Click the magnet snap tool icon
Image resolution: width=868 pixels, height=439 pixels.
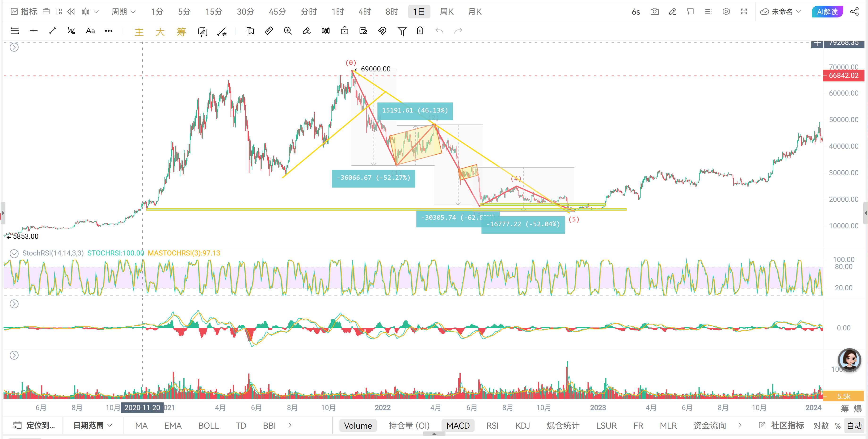click(382, 31)
